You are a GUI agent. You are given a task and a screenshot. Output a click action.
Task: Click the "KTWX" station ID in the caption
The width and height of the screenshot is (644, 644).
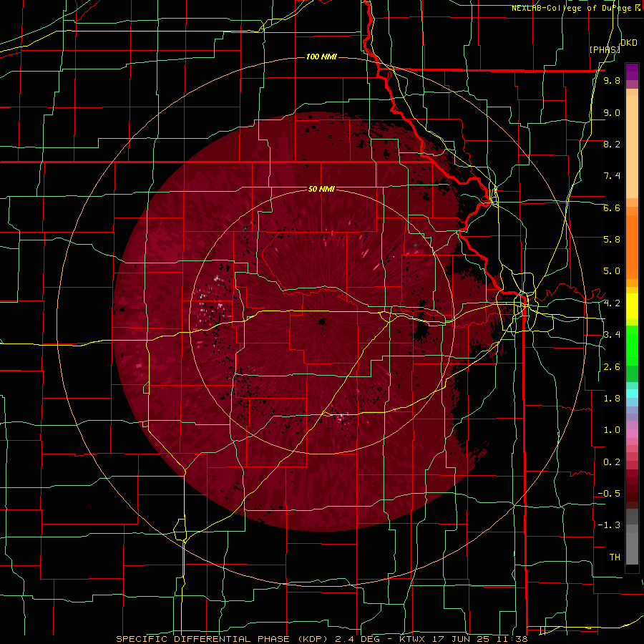click(413, 639)
